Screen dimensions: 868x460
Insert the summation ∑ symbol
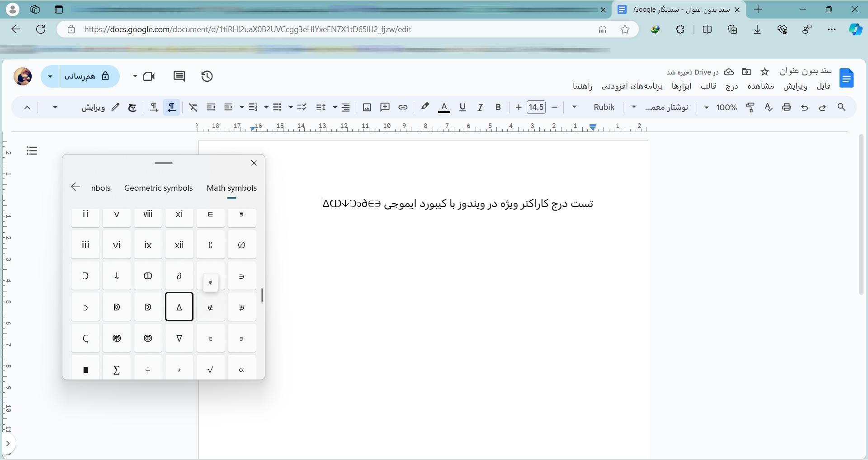(117, 369)
